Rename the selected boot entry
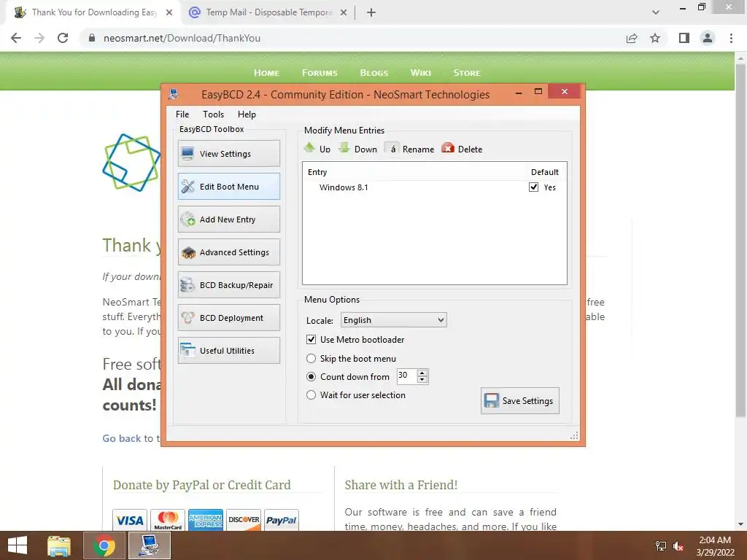 pyautogui.click(x=410, y=149)
